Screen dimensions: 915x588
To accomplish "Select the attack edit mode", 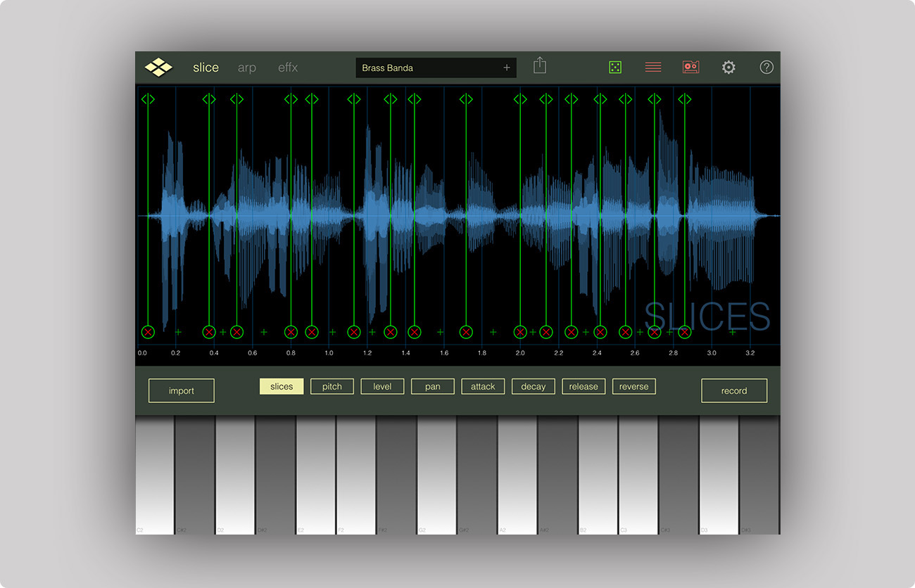I will tap(483, 386).
